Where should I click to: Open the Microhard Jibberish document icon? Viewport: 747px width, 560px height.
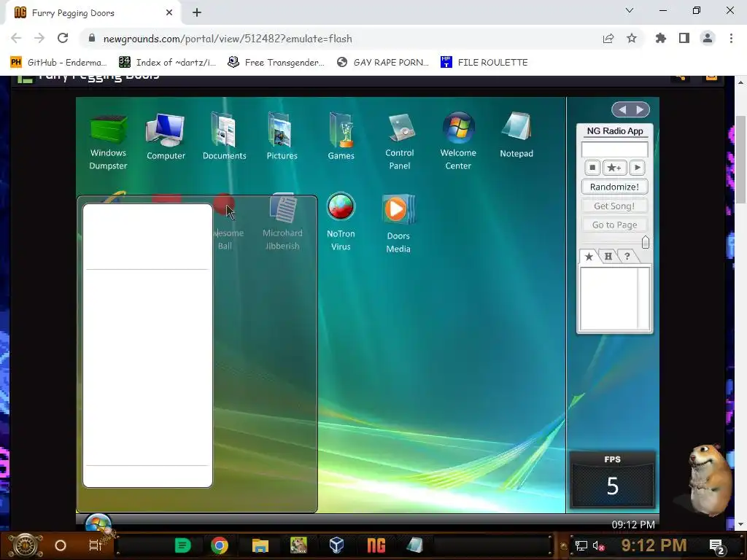(x=282, y=222)
